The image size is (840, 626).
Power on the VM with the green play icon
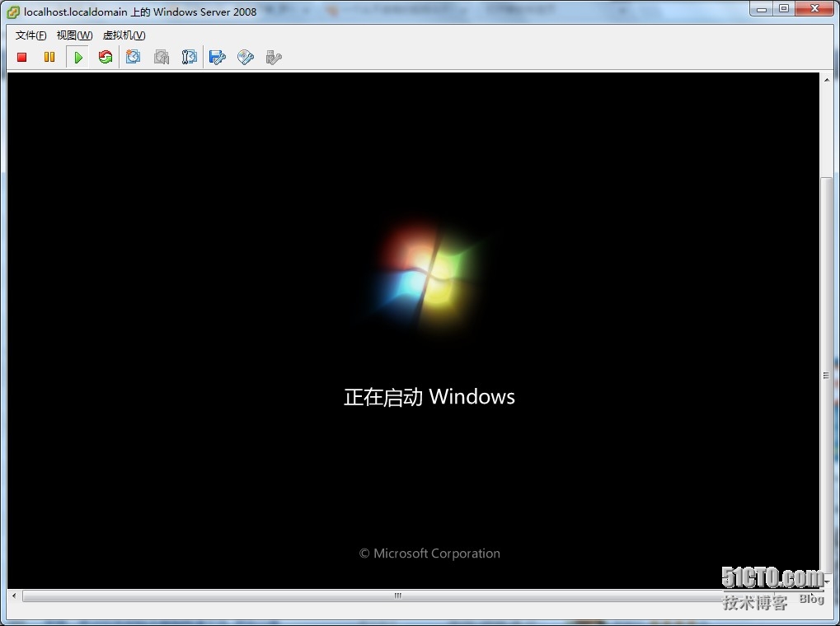coord(78,58)
